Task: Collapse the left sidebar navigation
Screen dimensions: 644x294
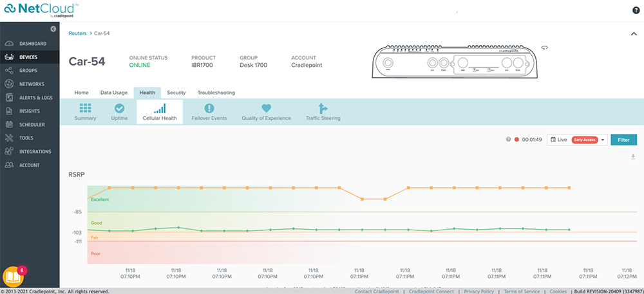Action: click(53, 29)
